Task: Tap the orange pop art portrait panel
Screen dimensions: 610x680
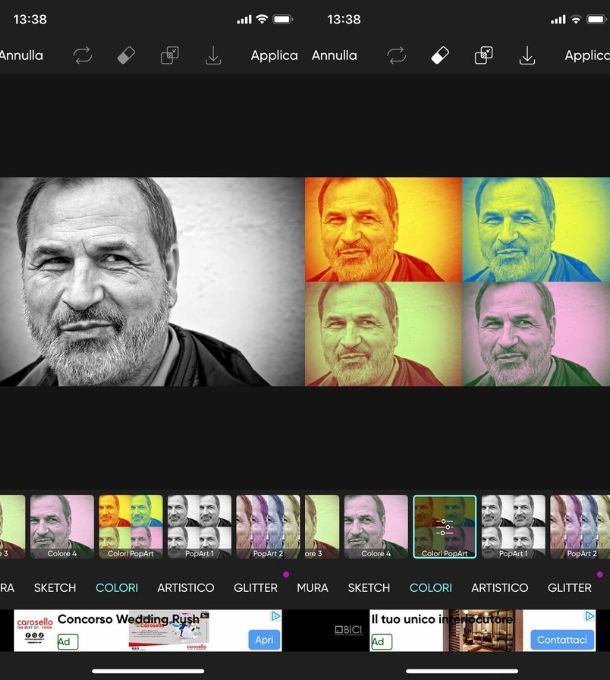Action: tap(383, 229)
